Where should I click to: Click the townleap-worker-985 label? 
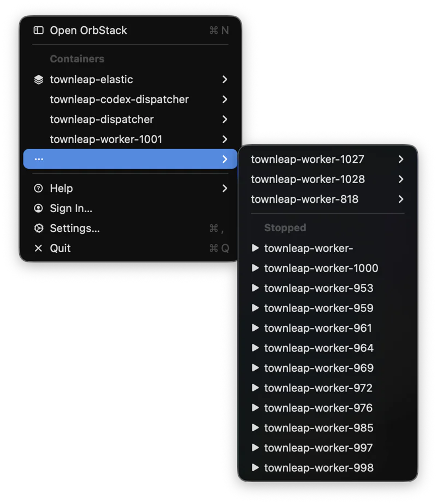click(319, 428)
